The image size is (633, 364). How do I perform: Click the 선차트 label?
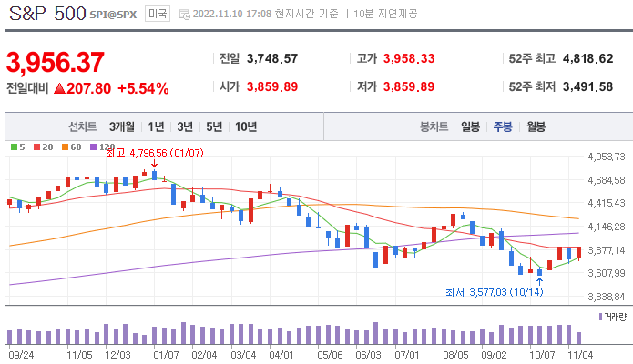click(x=82, y=126)
